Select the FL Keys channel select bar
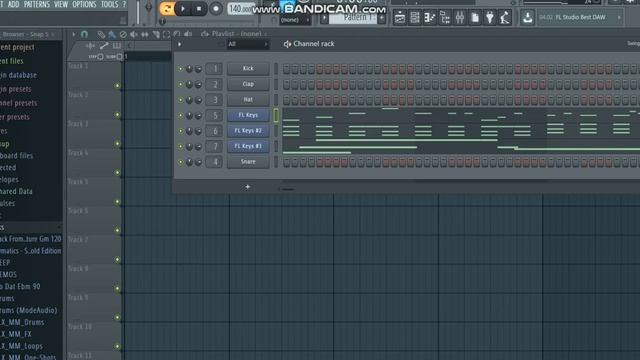This screenshot has height=360, width=640. pyautogui.click(x=276, y=115)
